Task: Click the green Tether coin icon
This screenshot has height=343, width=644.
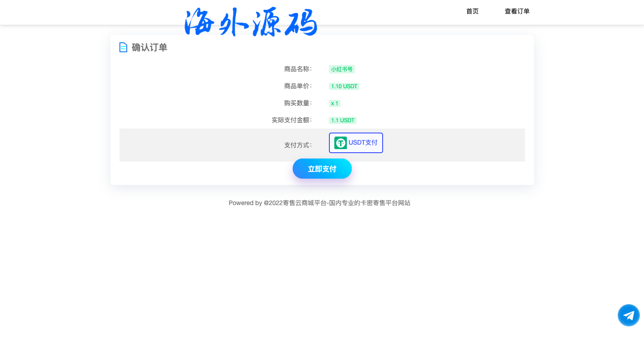Action: click(341, 143)
